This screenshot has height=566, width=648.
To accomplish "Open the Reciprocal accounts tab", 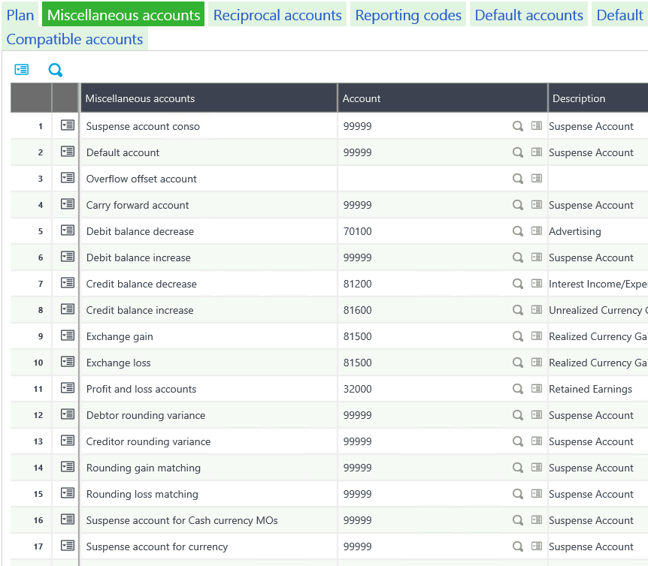I will pyautogui.click(x=277, y=15).
